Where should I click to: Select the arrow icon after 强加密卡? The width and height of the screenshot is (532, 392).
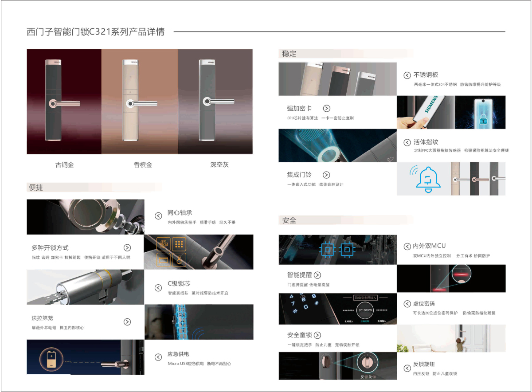tap(327, 108)
